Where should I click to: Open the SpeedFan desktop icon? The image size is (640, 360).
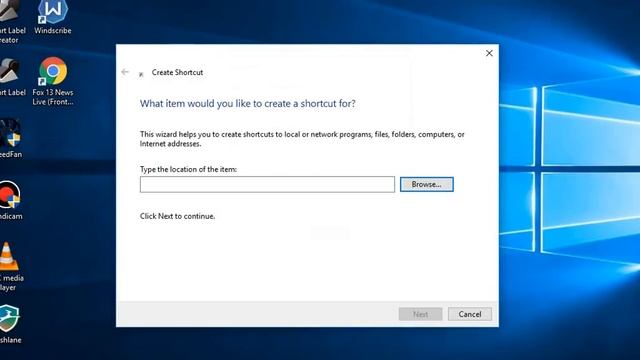click(x=10, y=138)
